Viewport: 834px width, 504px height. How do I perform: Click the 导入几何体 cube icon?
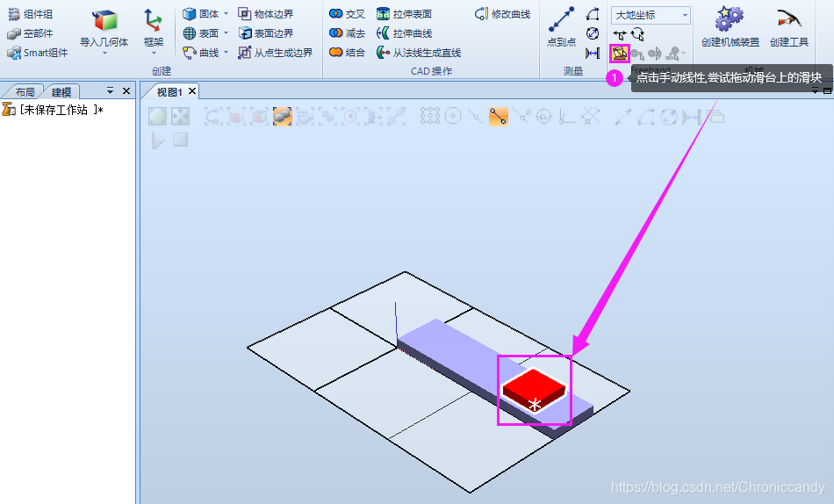pyautogui.click(x=104, y=20)
